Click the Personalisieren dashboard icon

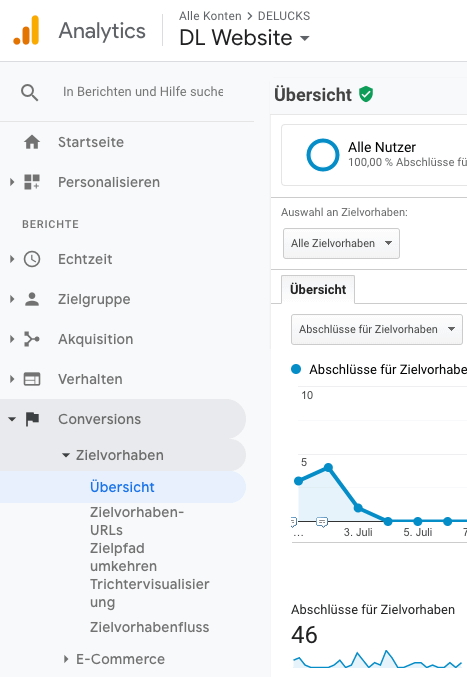pos(32,182)
